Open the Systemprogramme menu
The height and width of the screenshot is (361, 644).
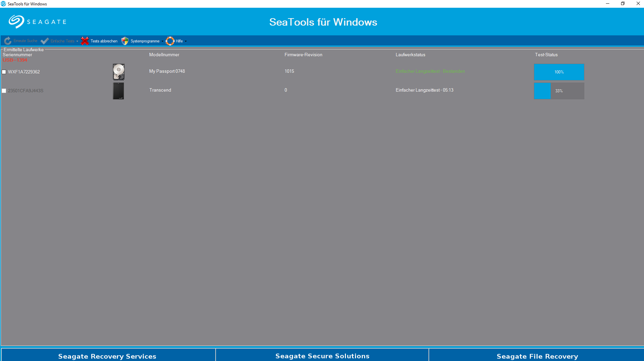(145, 41)
